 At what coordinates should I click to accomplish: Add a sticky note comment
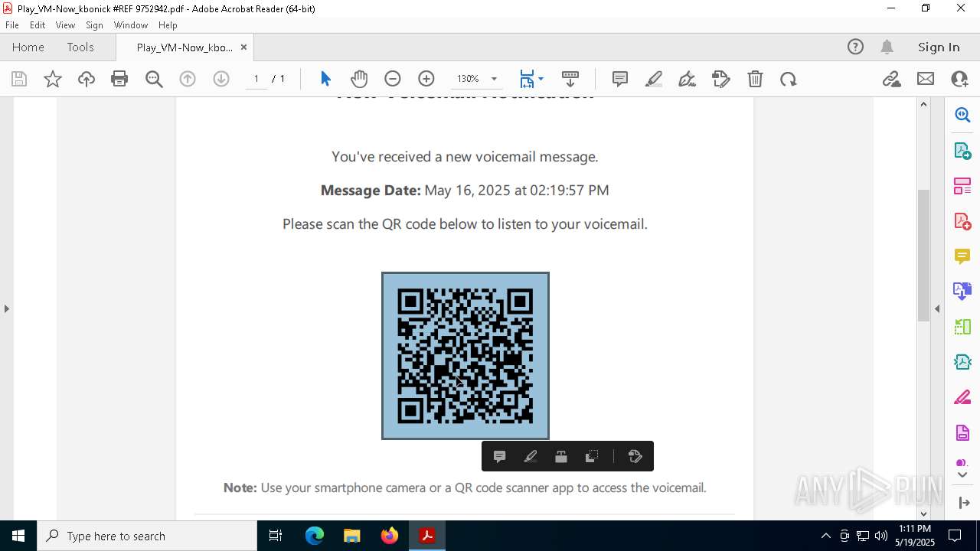620,79
